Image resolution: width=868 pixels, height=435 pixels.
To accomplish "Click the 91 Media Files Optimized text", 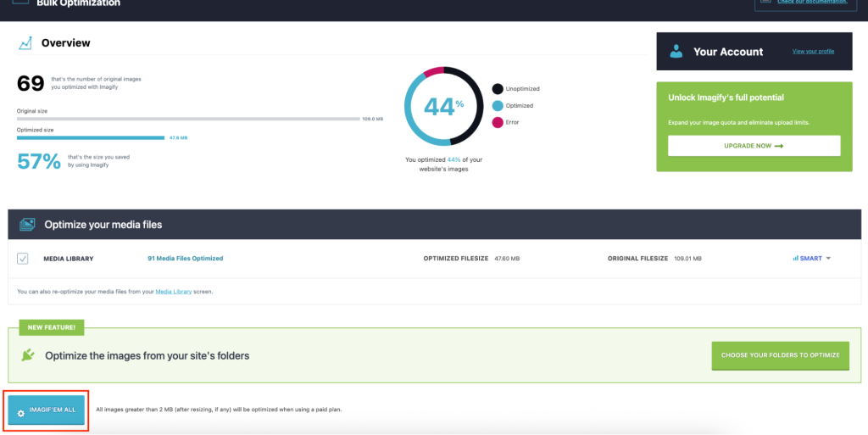I will [186, 259].
